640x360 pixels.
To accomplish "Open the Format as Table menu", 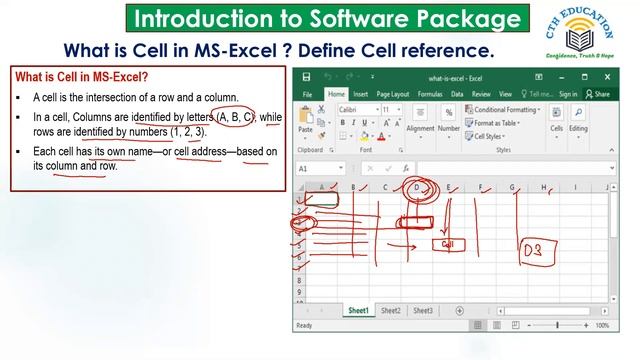I will [493, 123].
